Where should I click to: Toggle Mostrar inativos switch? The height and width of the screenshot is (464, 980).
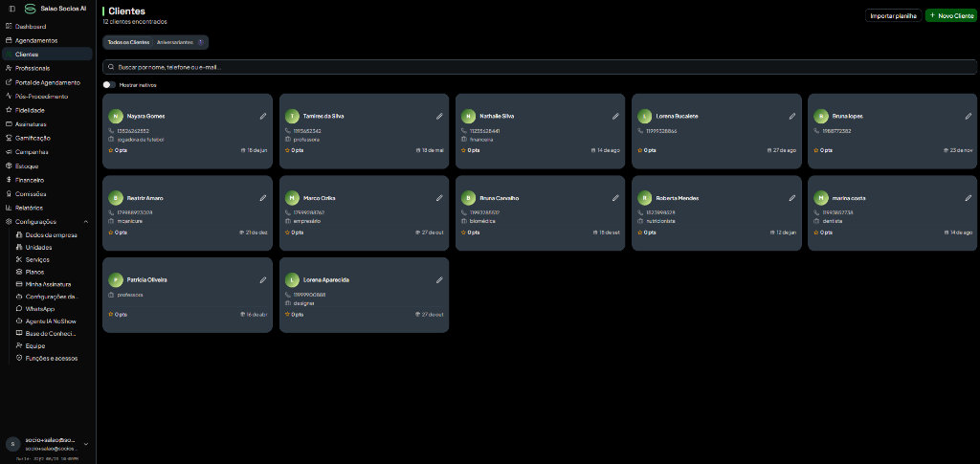click(x=109, y=85)
